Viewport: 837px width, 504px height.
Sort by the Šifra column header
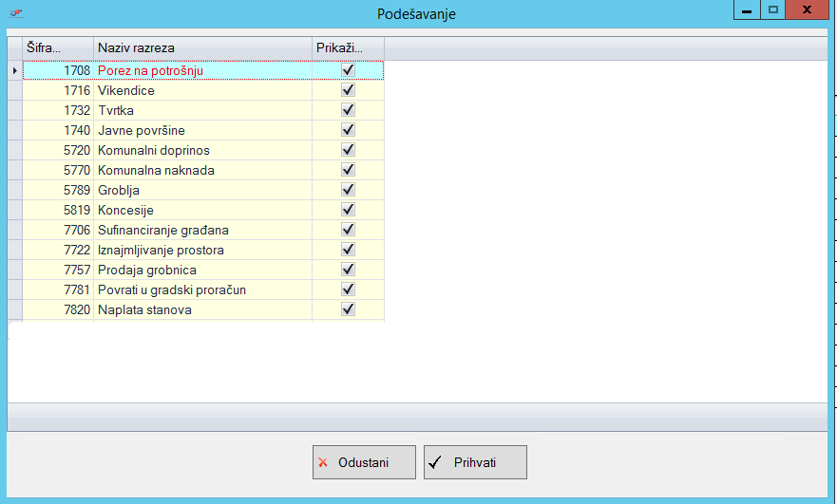(x=57, y=47)
